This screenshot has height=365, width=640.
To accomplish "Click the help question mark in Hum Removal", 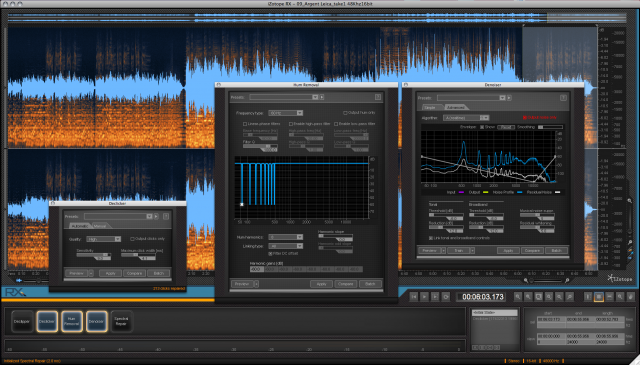I will click(x=378, y=97).
